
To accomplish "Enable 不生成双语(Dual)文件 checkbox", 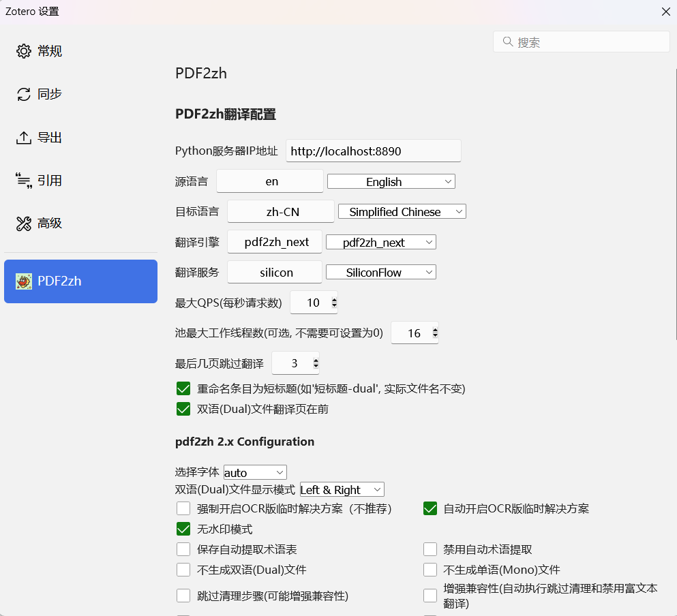I will coord(183,570).
